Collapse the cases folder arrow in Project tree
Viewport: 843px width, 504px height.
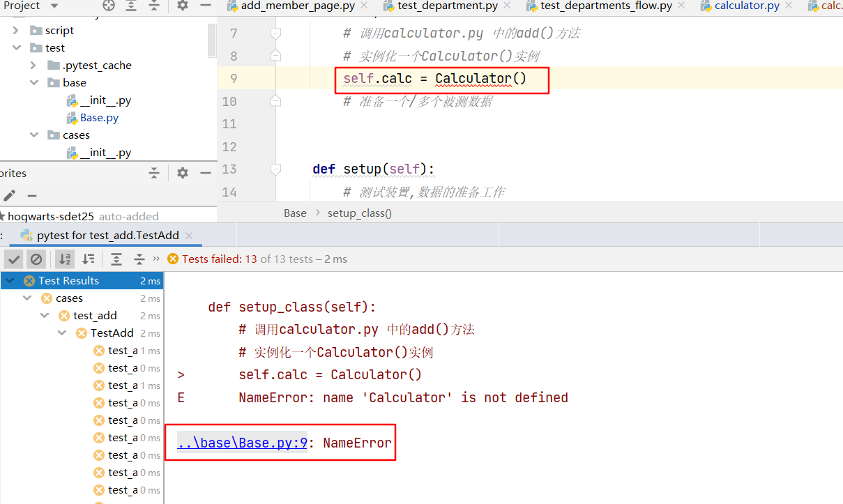pyautogui.click(x=33, y=135)
